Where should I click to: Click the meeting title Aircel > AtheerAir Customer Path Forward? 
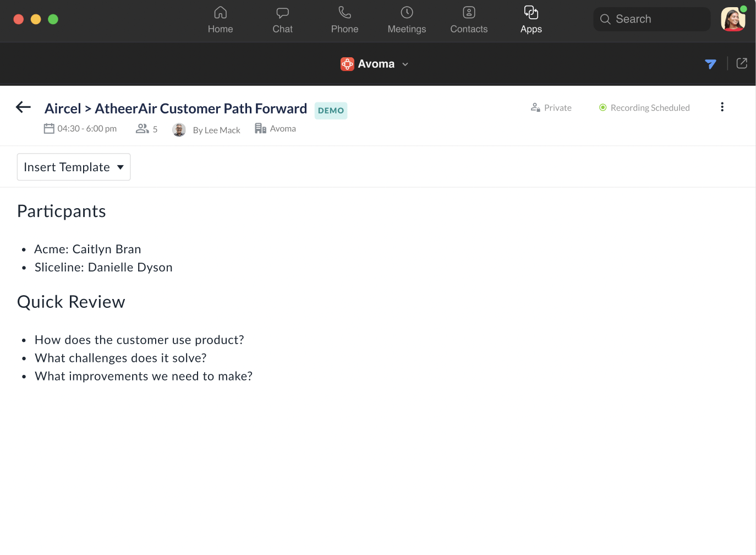(176, 108)
